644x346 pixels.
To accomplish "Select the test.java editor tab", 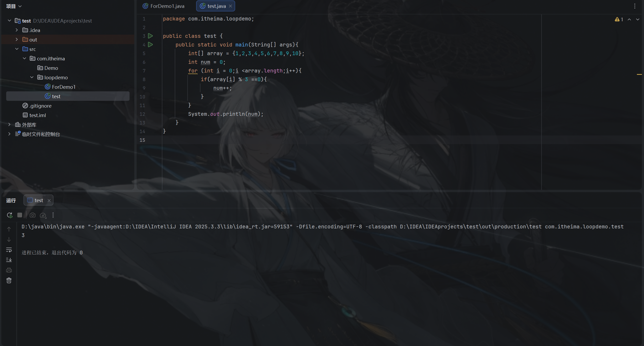I will (x=216, y=6).
